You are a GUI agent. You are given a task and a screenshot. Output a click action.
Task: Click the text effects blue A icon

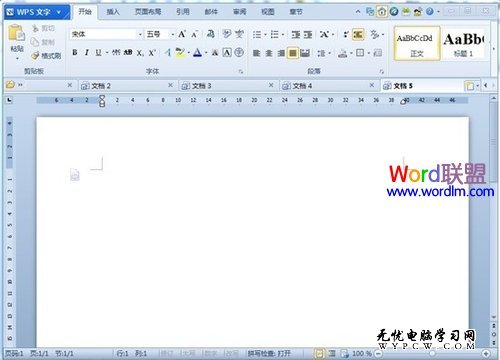point(168,52)
